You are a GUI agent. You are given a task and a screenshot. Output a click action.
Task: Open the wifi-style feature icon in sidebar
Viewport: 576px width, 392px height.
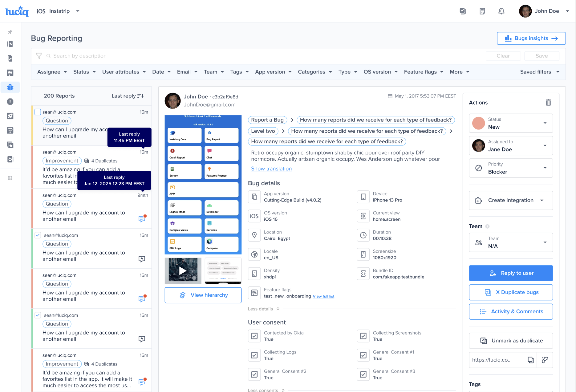[10, 130]
